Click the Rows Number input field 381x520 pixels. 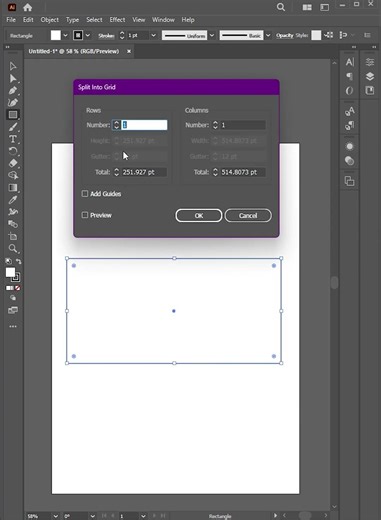pyautogui.click(x=144, y=125)
